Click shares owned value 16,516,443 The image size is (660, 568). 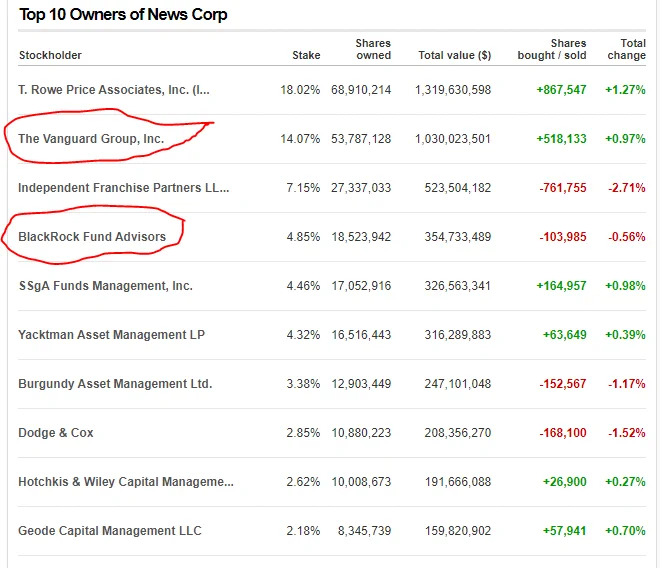coord(361,335)
